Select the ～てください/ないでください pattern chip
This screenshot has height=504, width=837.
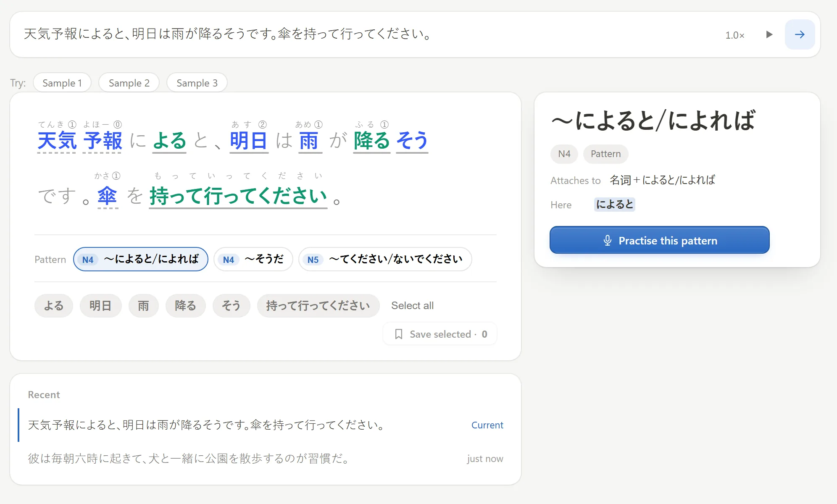385,259
